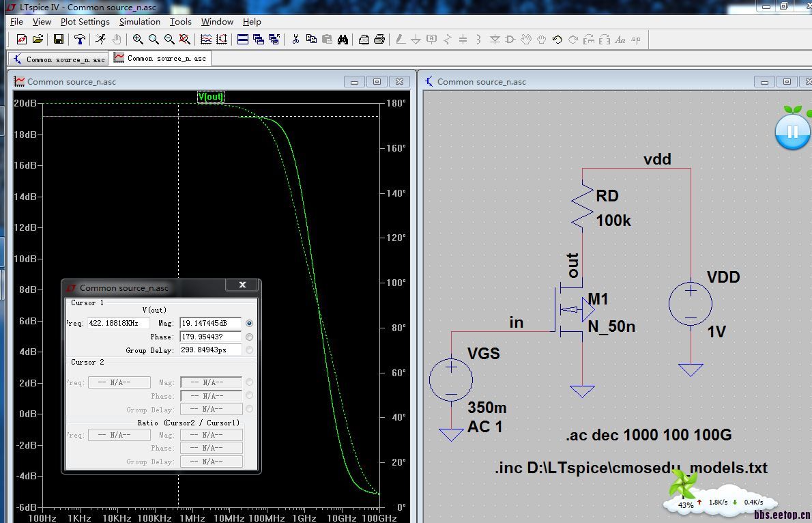The image size is (812, 523).
Task: Click the Cursor 1 Freq input field
Action: point(118,323)
